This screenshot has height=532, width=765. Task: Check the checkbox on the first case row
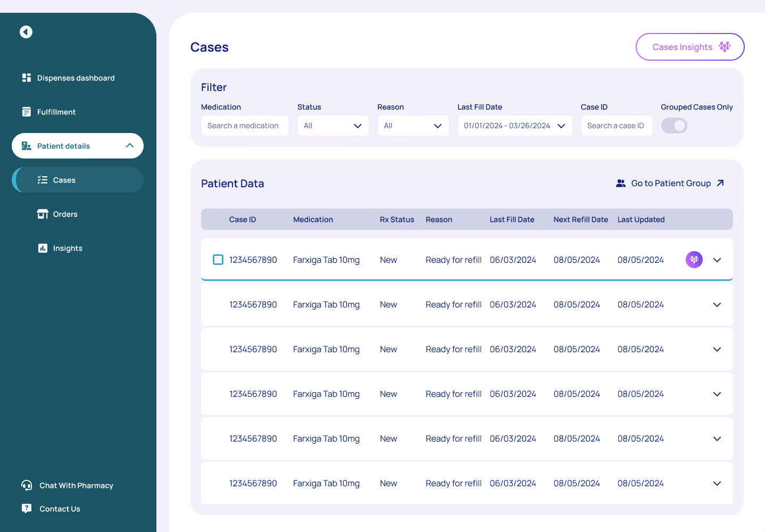(218, 260)
